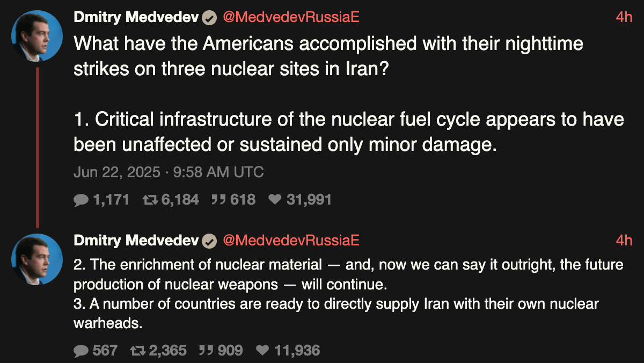Like the first tweet with 31,991 hearts
Image resolution: width=644 pixels, height=363 pixels.
pyautogui.click(x=275, y=200)
